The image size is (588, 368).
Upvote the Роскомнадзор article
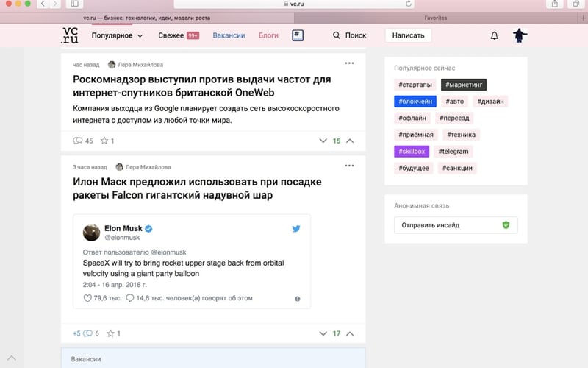click(350, 141)
